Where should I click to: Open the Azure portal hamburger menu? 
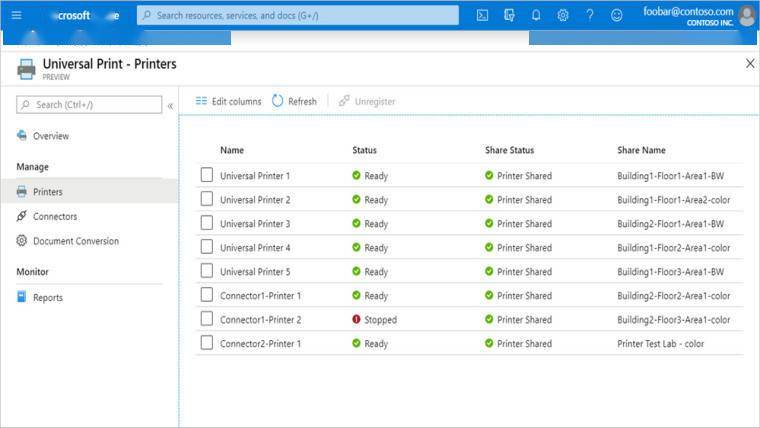point(16,15)
